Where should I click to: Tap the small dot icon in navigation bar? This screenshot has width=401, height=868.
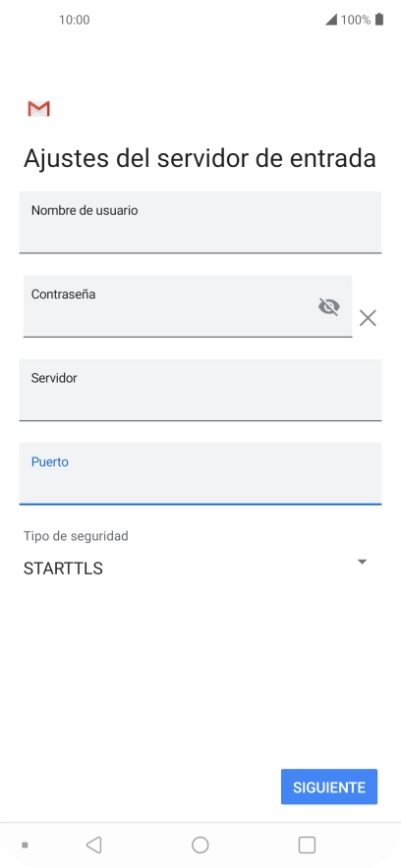pos(25,845)
